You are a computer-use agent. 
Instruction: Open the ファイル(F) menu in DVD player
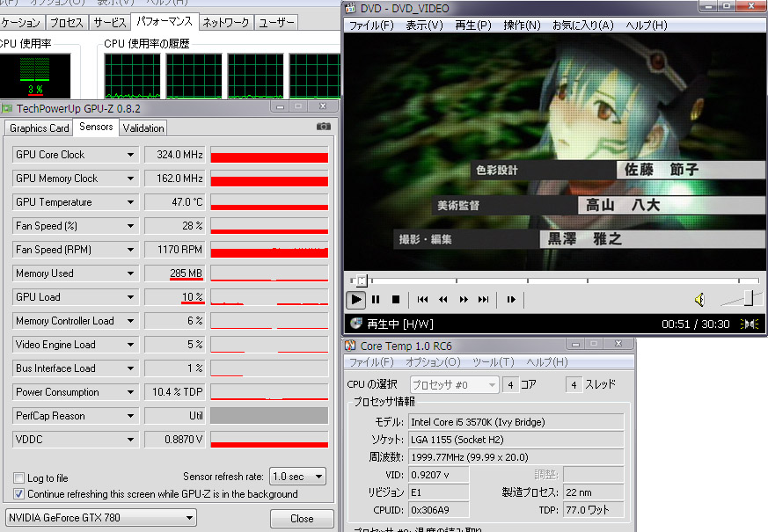pyautogui.click(x=370, y=26)
